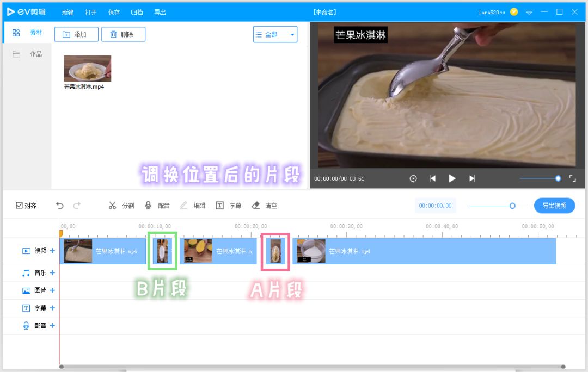This screenshot has width=588, height=372.
Task: Click the horizontal timeline scrollbar
Action: click(x=313, y=367)
